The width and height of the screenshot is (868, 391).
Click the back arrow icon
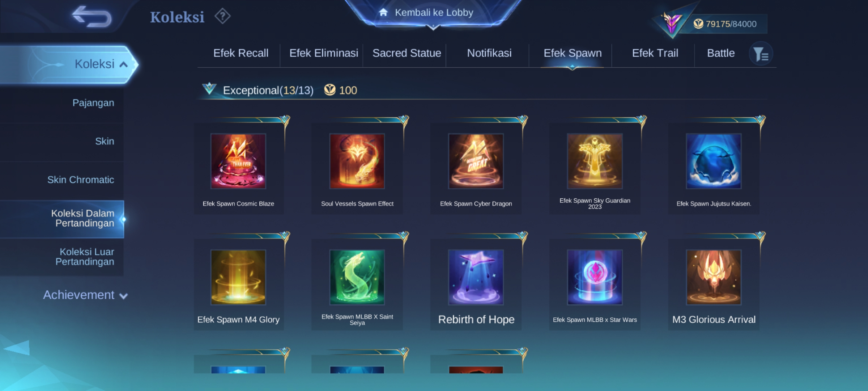coord(92,17)
